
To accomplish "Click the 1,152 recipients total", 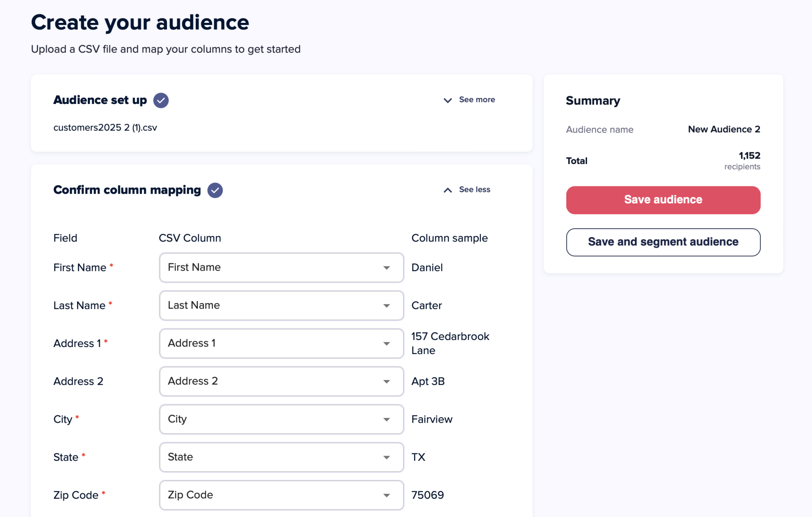I will [x=742, y=161].
